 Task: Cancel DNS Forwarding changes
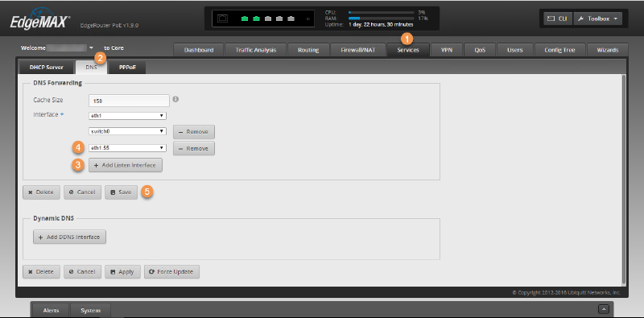coord(82,192)
